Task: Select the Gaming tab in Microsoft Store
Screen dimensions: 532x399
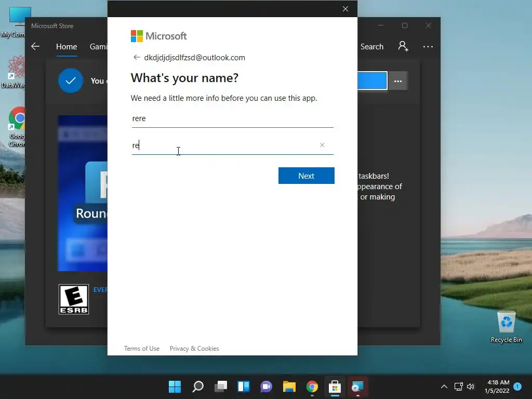Action: coord(98,46)
